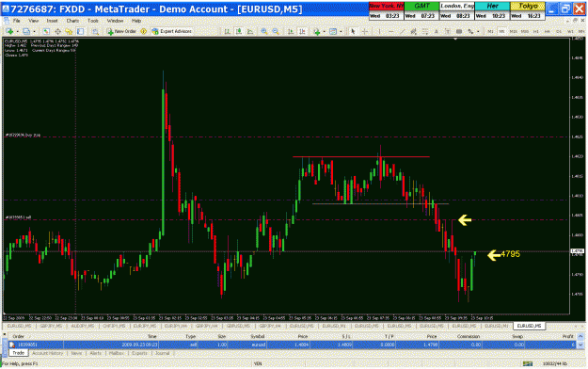Zoom out of the chart
Image resolution: width=588 pixels, height=369 pixels.
point(276,31)
